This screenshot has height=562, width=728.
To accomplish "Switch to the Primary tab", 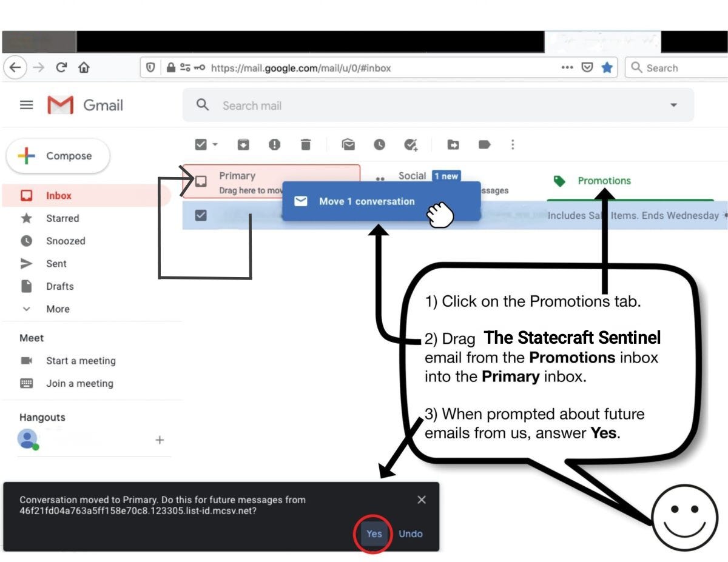I will (x=271, y=181).
